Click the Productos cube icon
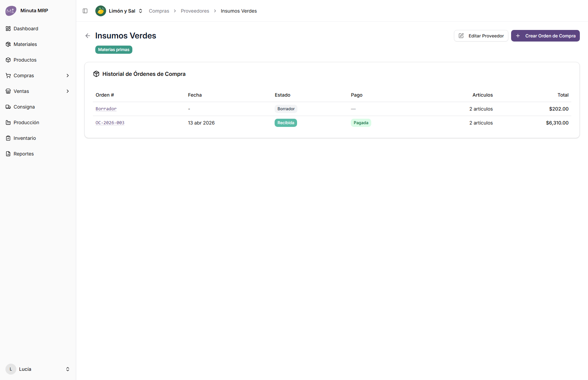 (x=8, y=60)
